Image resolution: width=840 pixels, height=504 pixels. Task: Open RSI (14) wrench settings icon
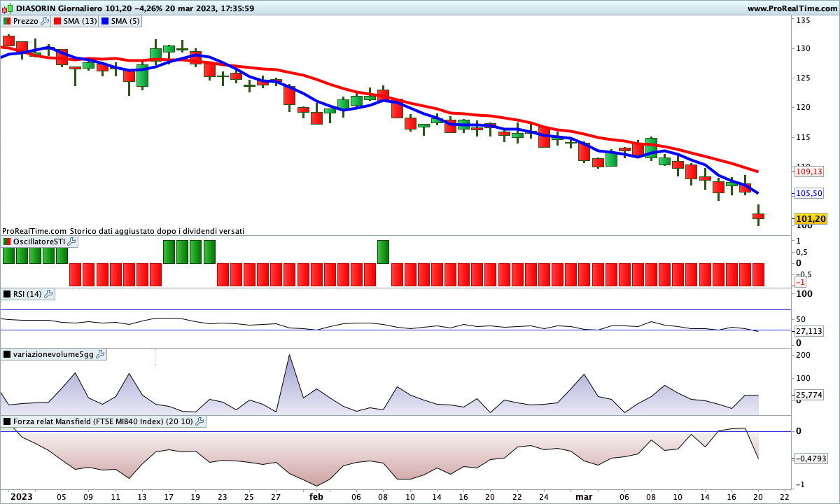(48, 294)
